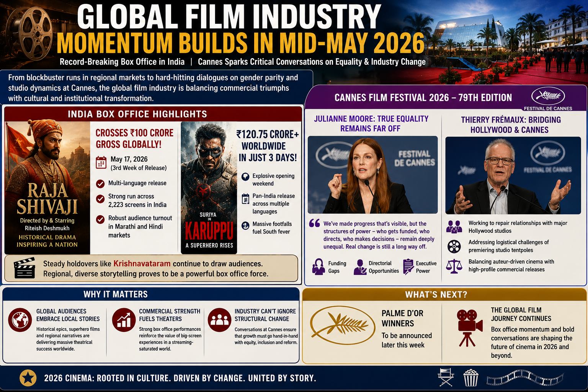Click Directed by & Starring Riteish Deshmukh text
588x392 pixels.
[47, 224]
